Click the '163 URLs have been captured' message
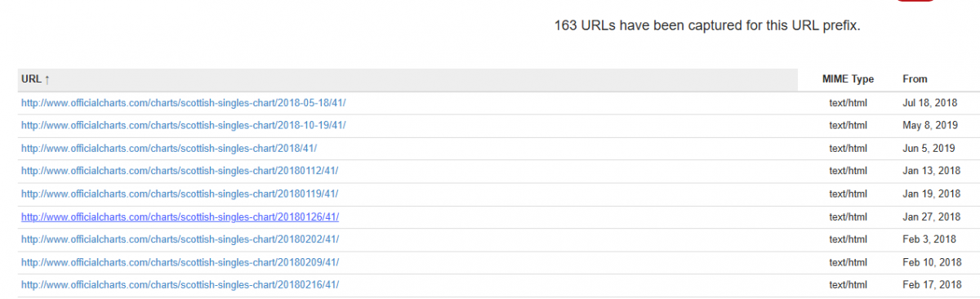The width and height of the screenshot is (980, 299). 707,25
